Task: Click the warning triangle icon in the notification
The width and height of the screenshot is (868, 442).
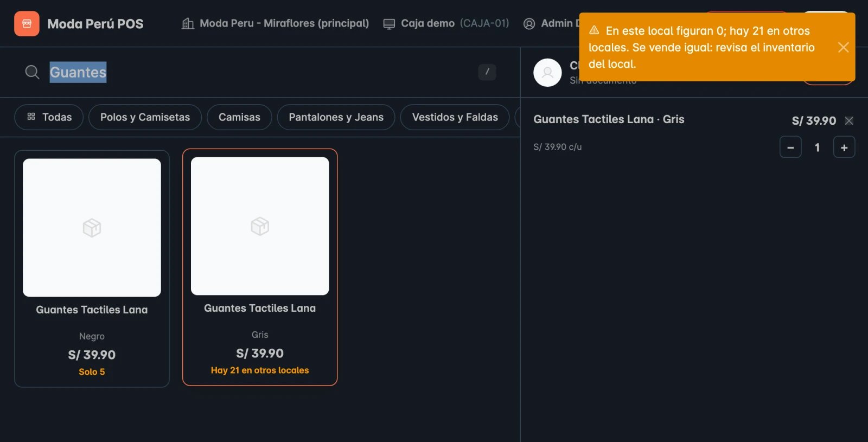Action: pos(595,30)
